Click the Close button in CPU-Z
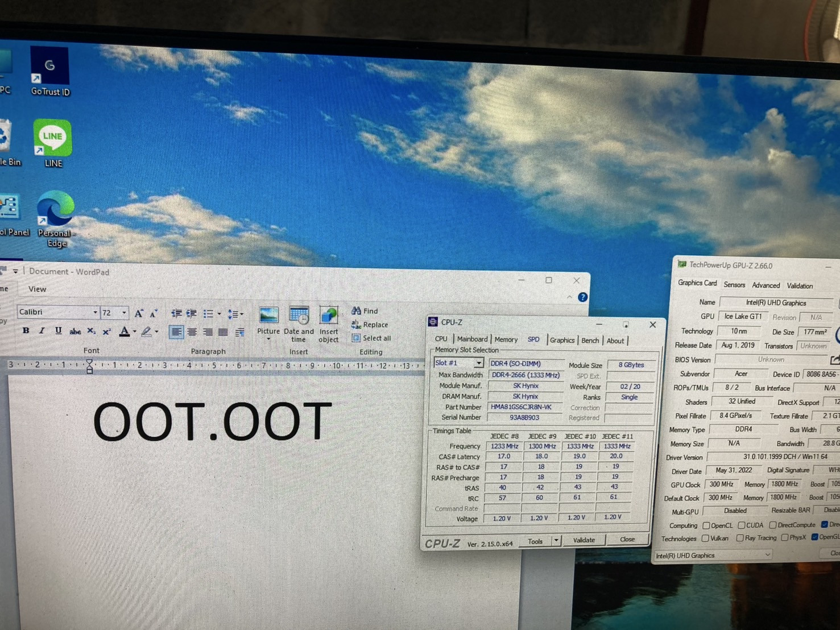Image resolution: width=840 pixels, height=630 pixels. (627, 539)
